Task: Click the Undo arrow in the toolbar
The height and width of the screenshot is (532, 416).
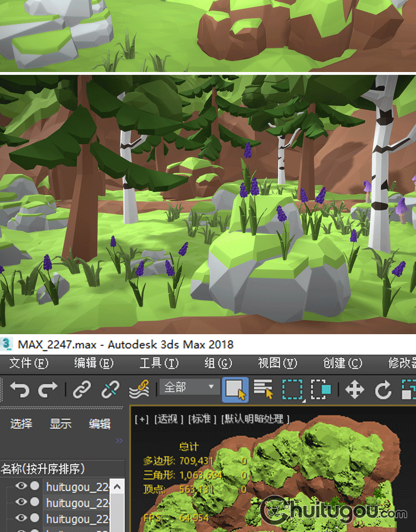Action: point(19,390)
